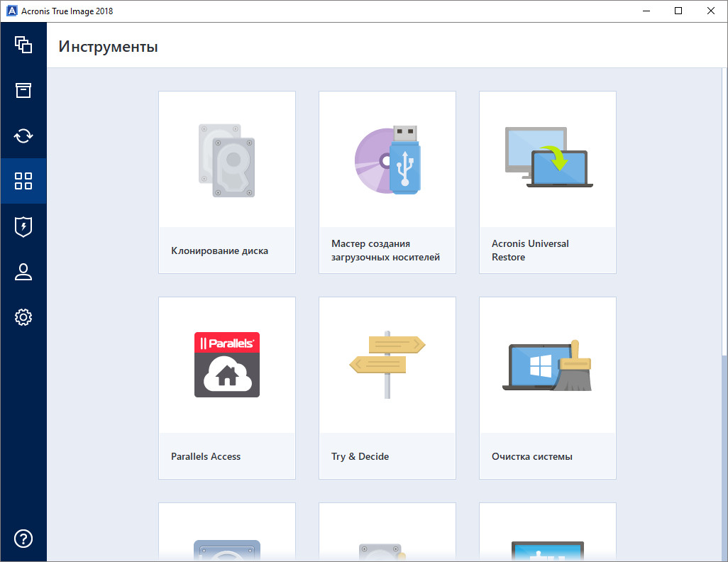Click the partially visible bottom-right monitor tool card

(x=548, y=532)
